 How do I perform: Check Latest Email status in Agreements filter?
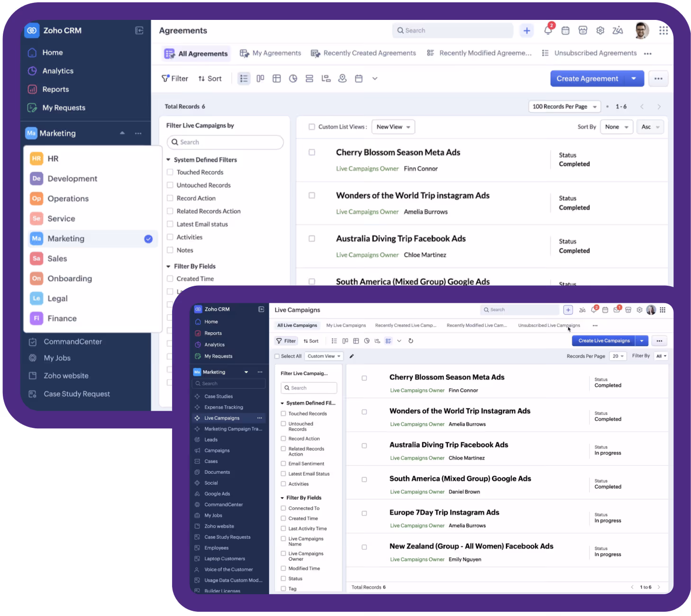pyautogui.click(x=170, y=224)
